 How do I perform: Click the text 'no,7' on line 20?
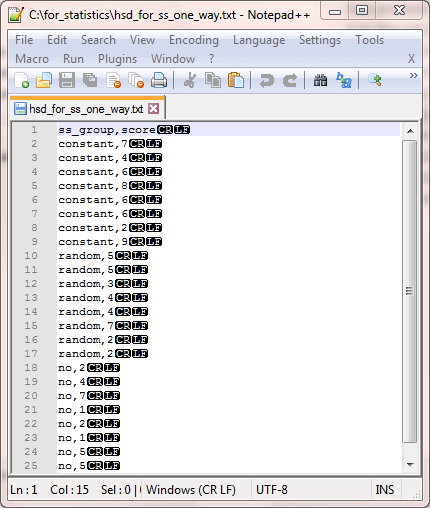pos(72,396)
